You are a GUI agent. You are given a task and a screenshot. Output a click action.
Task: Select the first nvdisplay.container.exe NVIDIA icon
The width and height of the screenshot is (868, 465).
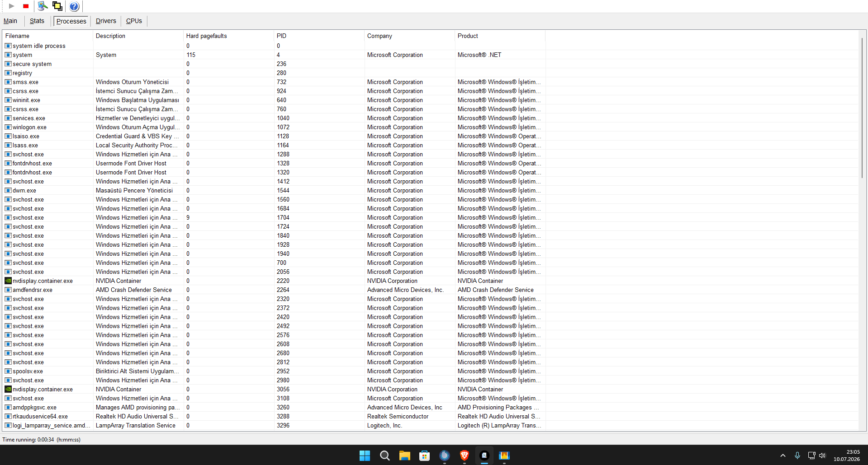click(x=8, y=281)
